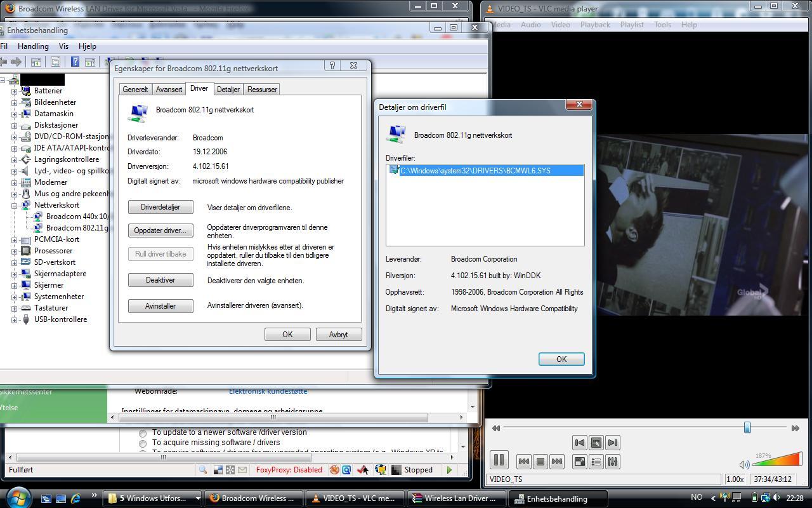Click the VLC faster forward arrows
Viewport: 812px width, 508px height.
point(795,428)
